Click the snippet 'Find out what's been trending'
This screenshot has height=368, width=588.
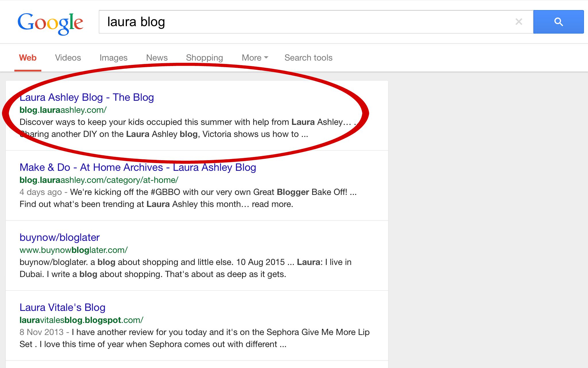pyautogui.click(x=156, y=204)
